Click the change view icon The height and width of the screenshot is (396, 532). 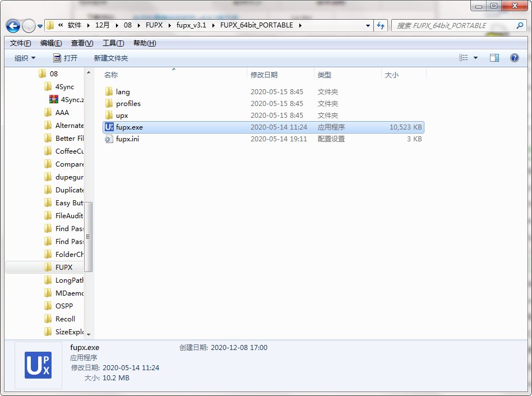point(464,58)
